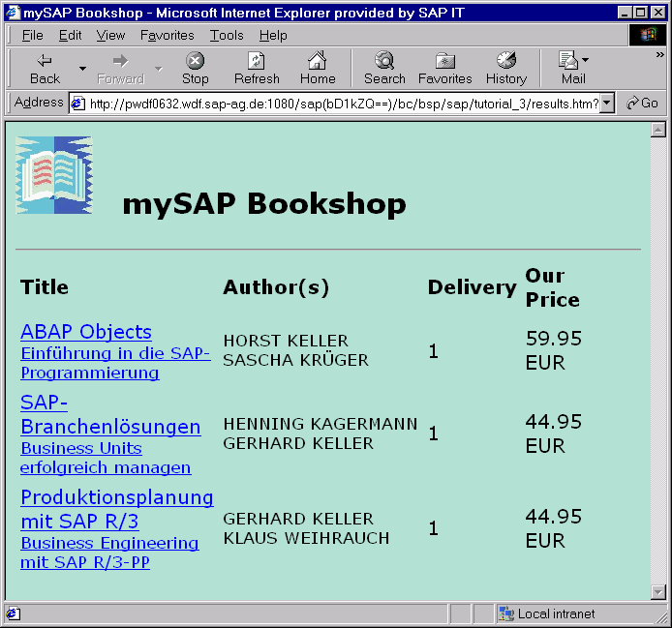
Task: Refresh the page via toolbar icon
Action: click(257, 61)
